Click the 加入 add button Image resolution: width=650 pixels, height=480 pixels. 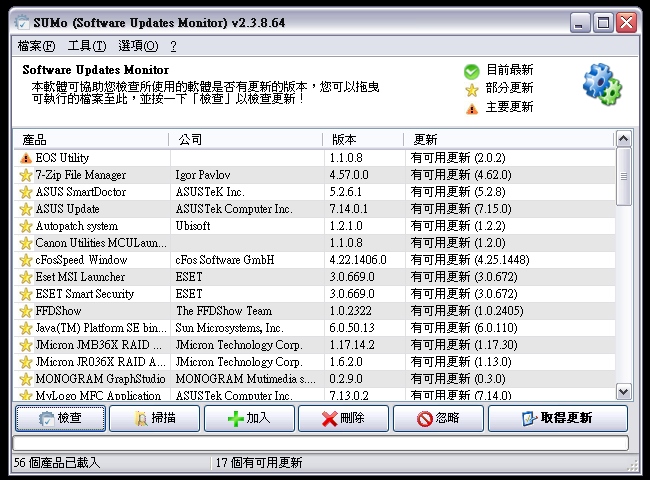click(x=249, y=418)
